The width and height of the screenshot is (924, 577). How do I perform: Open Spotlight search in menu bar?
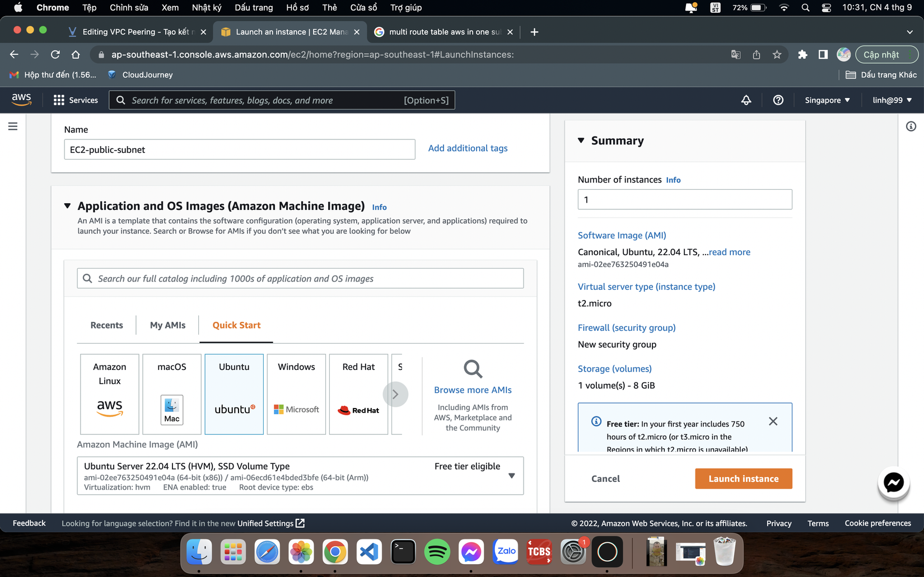805,8
